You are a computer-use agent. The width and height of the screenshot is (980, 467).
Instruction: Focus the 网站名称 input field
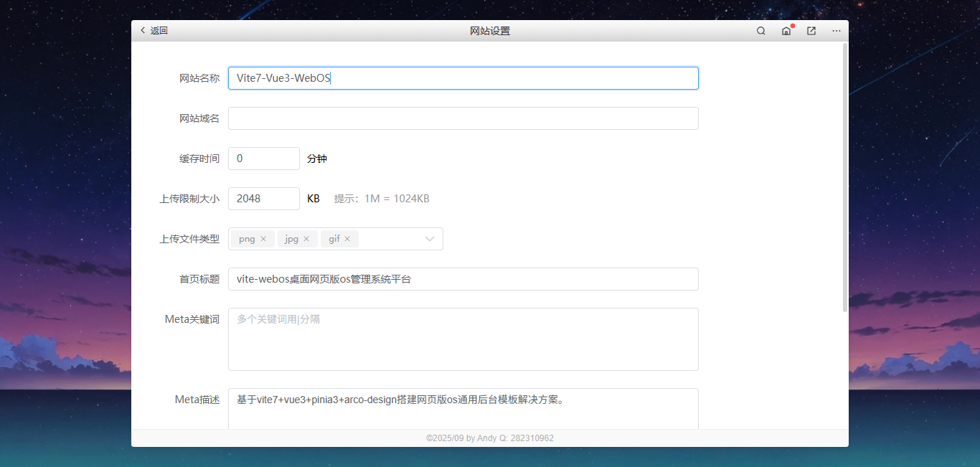pos(463,78)
